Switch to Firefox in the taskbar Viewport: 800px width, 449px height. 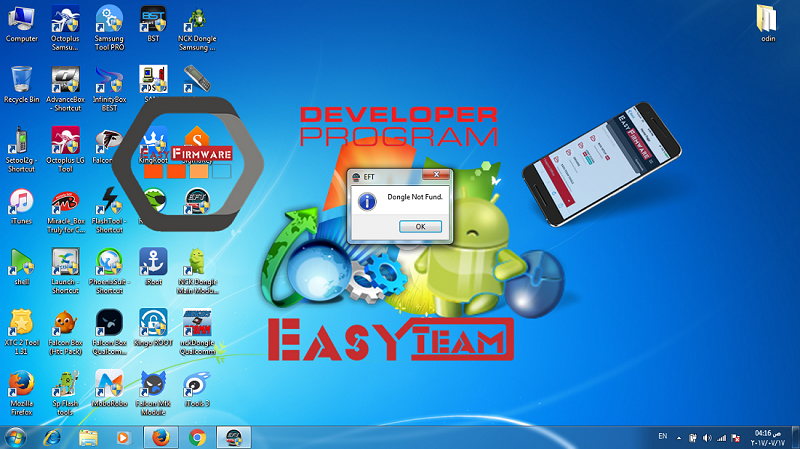click(161, 438)
